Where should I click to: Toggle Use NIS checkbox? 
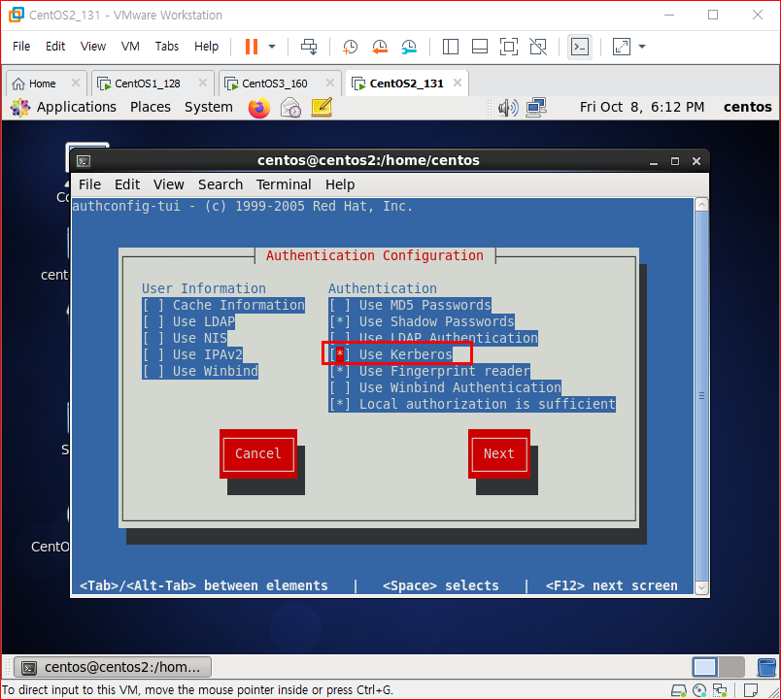click(185, 338)
